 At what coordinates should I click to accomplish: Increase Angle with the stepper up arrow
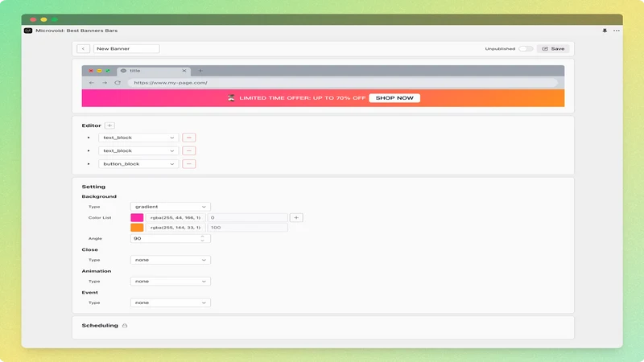pos(203,237)
